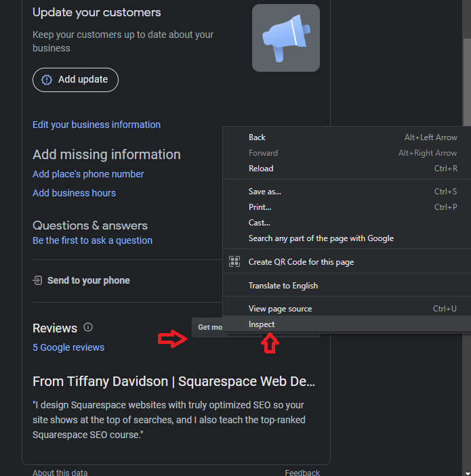Image resolution: width=471 pixels, height=476 pixels.
Task: Click the Send to your phone icon
Action: (x=37, y=280)
